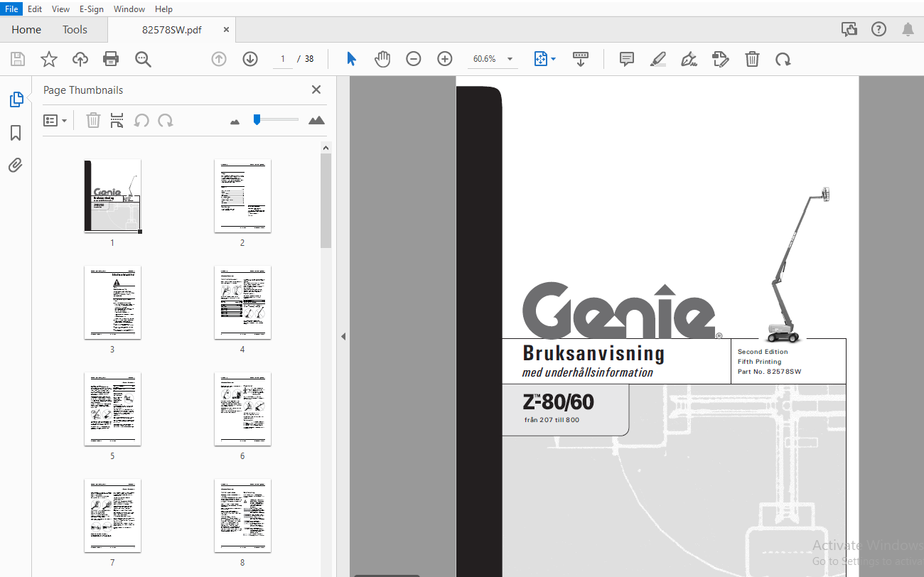The height and width of the screenshot is (577, 924).
Task: Open the Find text magnifier tool
Action: (x=143, y=59)
